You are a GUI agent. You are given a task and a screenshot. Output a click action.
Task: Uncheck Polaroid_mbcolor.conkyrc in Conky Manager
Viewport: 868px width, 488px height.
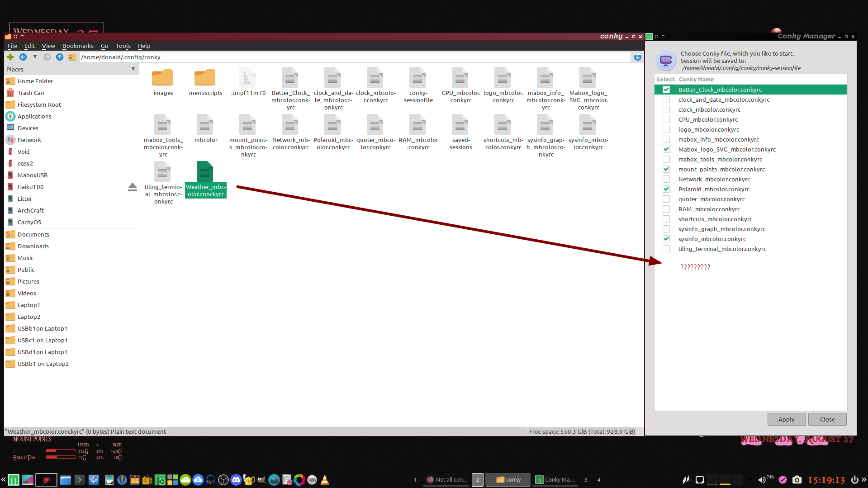pyautogui.click(x=666, y=189)
